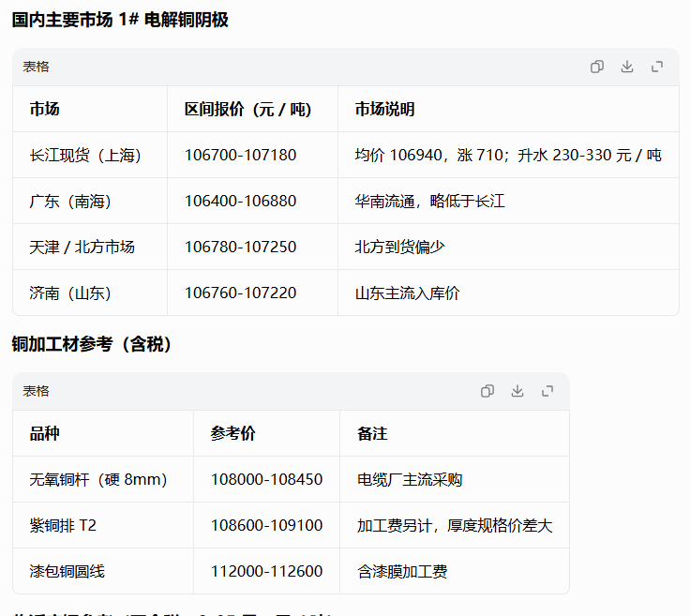Click the cell 紫铜排 T2
Image resolution: width=690 pixels, height=616 pixels.
[63, 525]
